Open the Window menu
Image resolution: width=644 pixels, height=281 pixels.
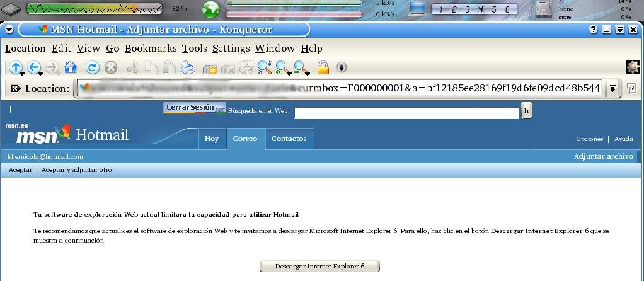pyautogui.click(x=275, y=49)
